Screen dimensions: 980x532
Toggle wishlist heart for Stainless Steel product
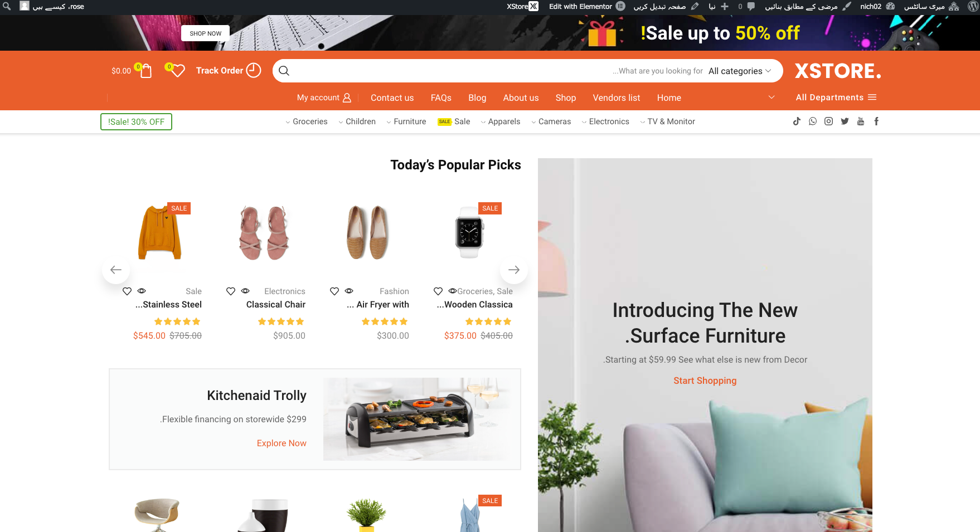click(127, 291)
